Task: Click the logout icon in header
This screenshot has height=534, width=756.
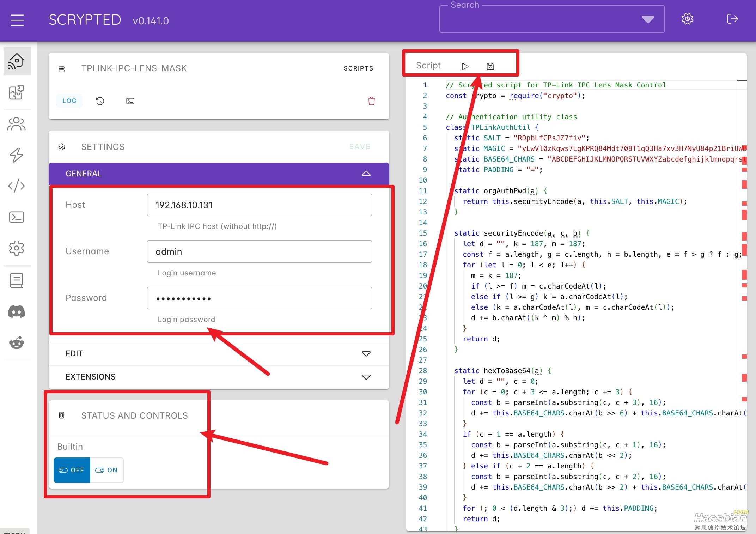Action: [x=732, y=19]
